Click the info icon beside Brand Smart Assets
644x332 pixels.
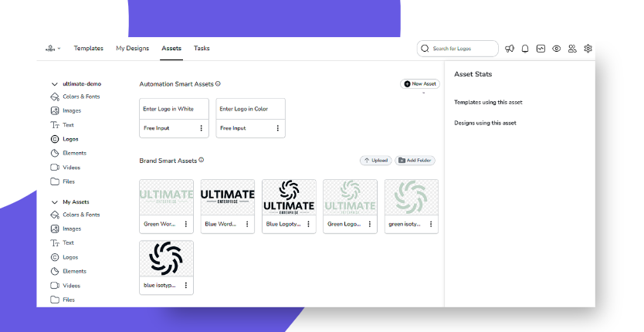202,160
